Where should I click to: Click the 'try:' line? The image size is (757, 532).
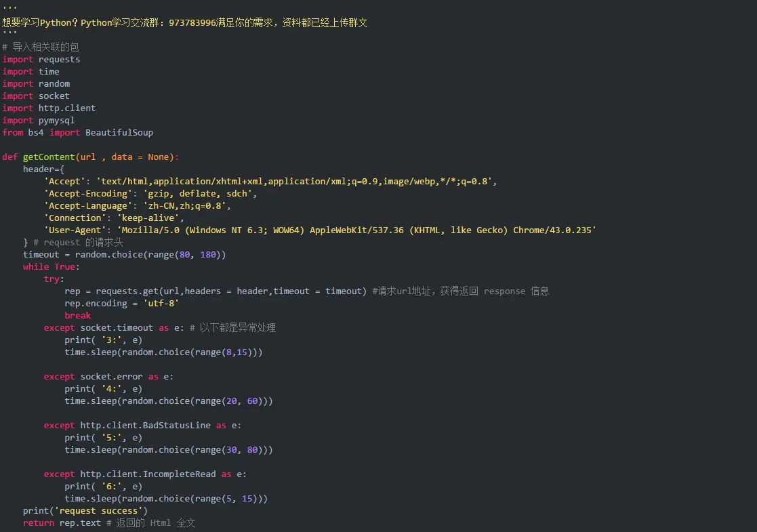point(54,279)
